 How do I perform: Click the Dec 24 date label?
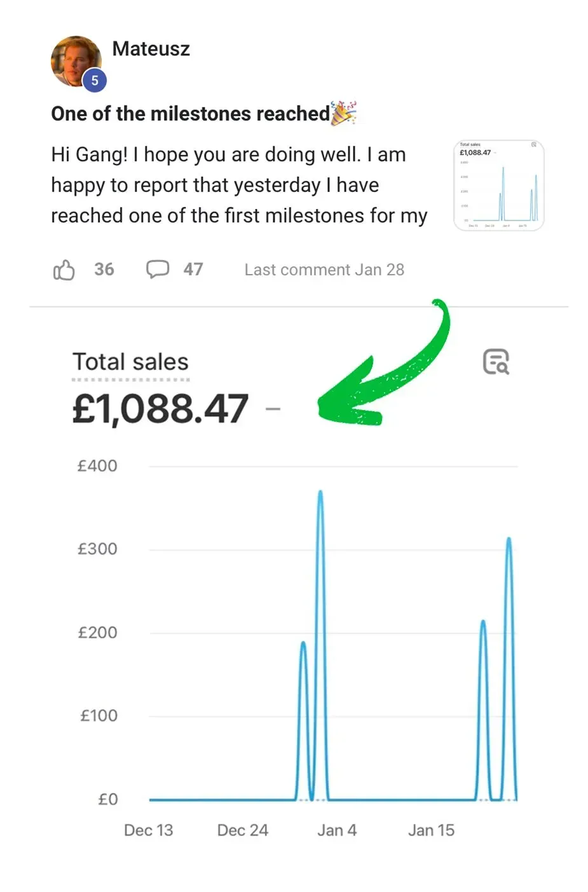click(242, 830)
